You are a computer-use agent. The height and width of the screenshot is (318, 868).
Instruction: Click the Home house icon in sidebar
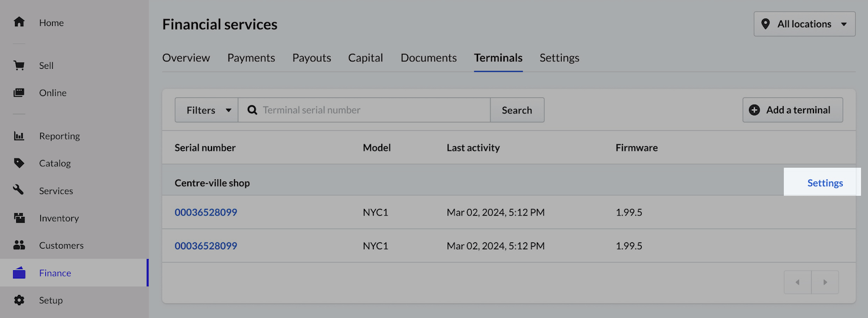click(x=19, y=22)
